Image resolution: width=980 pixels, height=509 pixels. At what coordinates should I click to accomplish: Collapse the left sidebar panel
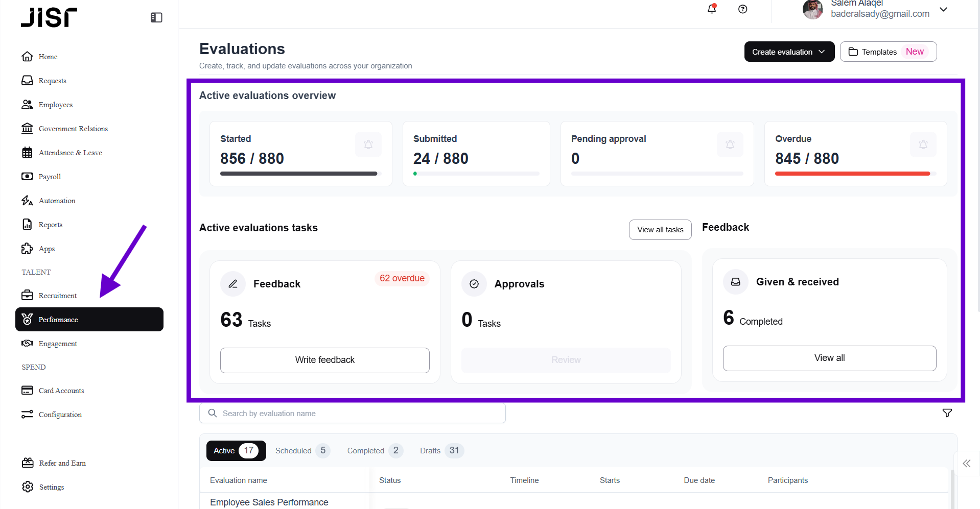156,17
